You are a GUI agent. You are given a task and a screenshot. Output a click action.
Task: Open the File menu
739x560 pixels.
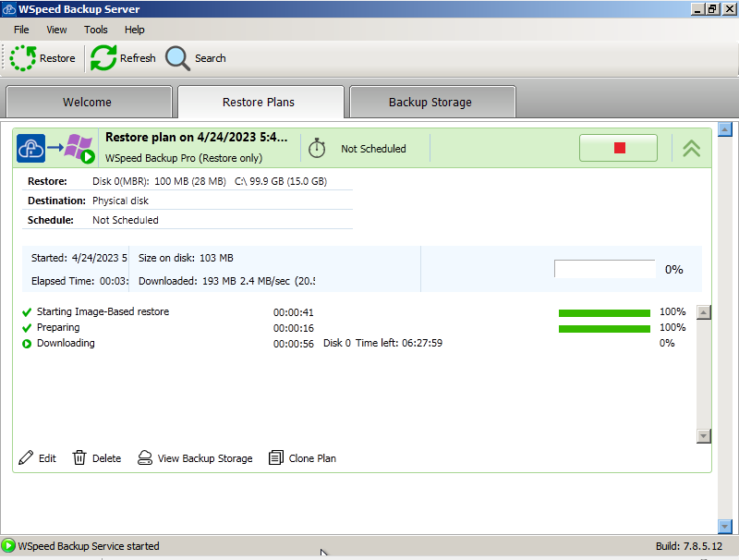pyautogui.click(x=21, y=30)
